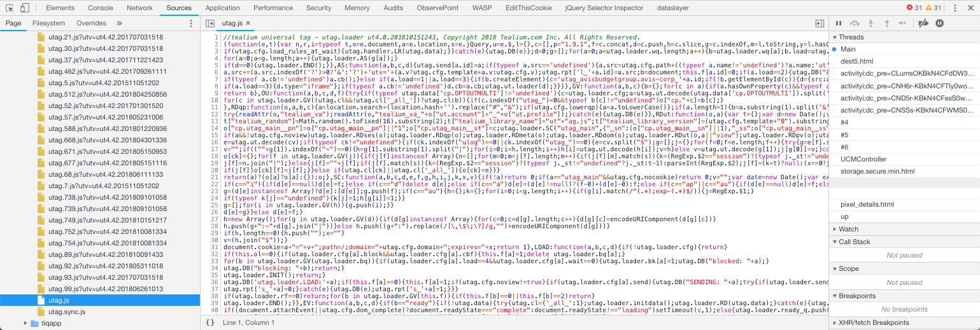The width and height of the screenshot is (980, 330).
Task: Open the Performance tab
Action: [x=273, y=8]
